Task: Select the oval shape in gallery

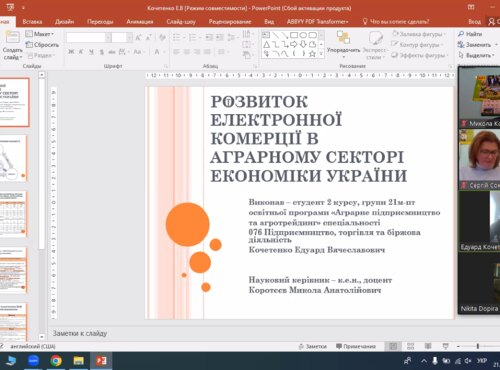Action: coord(303,35)
